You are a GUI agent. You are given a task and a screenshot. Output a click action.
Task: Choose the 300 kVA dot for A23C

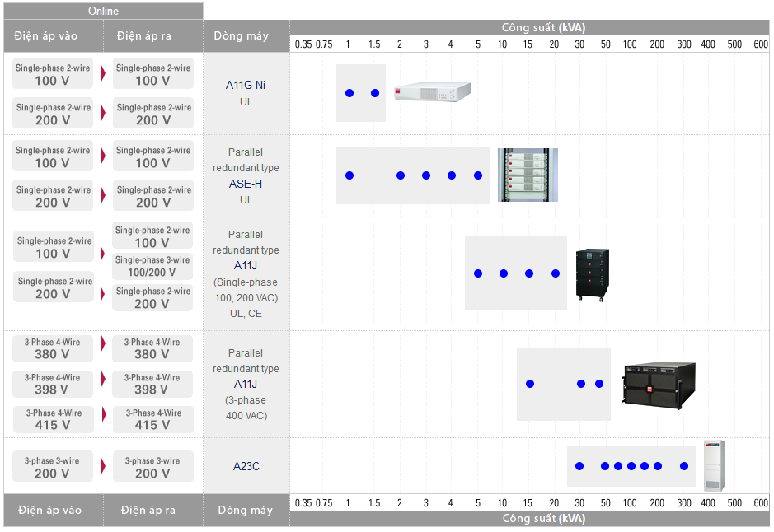tap(684, 466)
